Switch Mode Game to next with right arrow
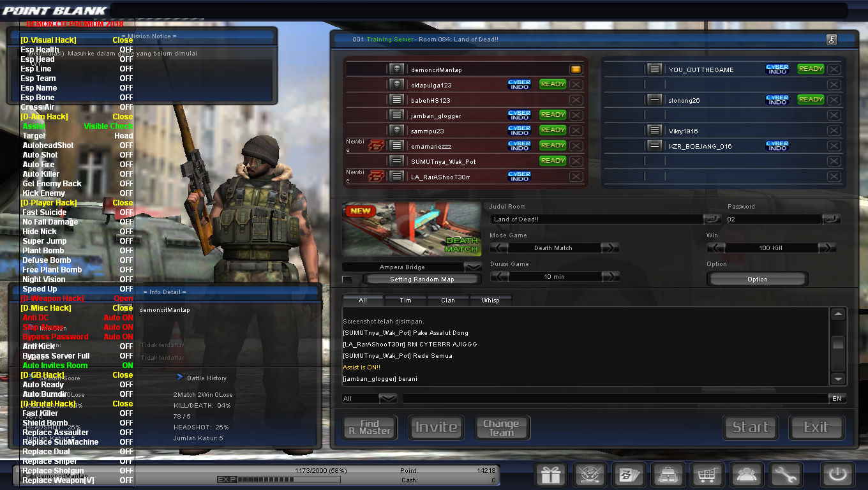The width and height of the screenshot is (868, 490). [610, 248]
